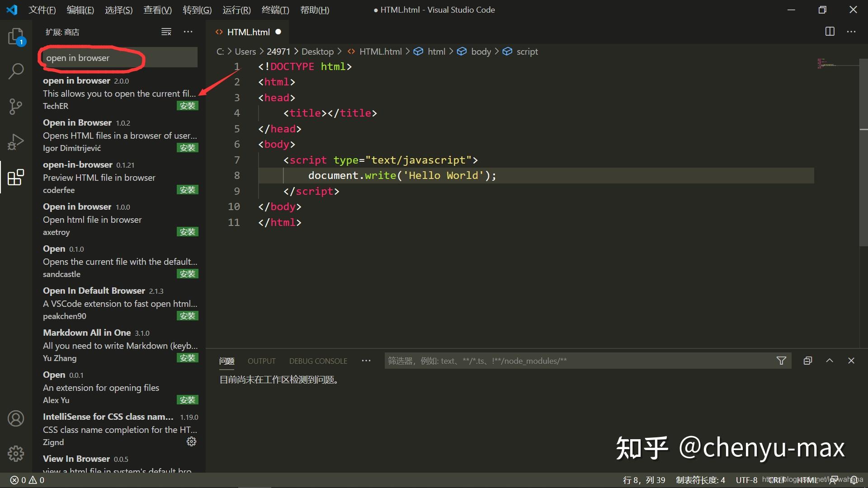Select the HTML.html editor tab

pos(248,32)
